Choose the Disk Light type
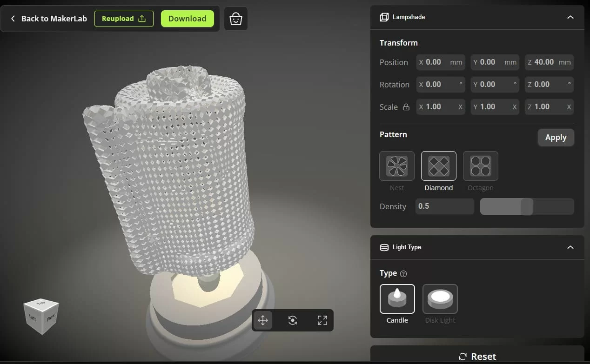The image size is (590, 364). 440,299
